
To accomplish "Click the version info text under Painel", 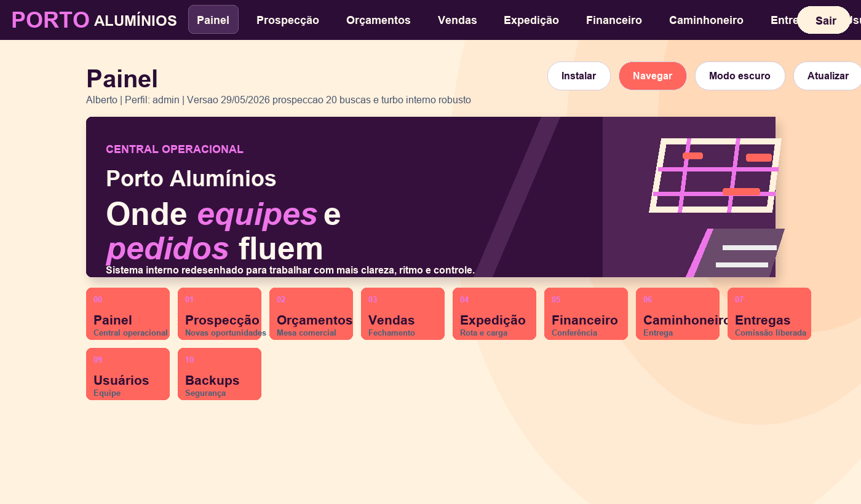I will click(x=279, y=100).
